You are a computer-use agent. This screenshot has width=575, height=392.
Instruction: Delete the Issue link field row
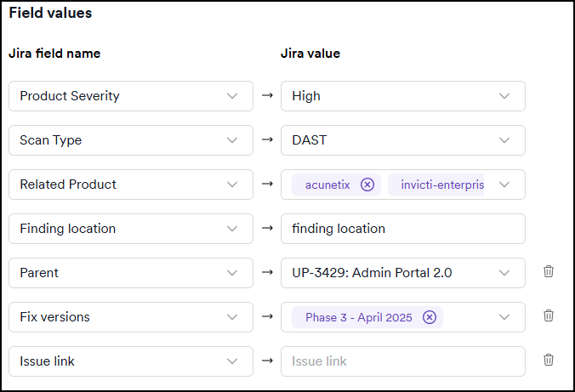point(549,360)
